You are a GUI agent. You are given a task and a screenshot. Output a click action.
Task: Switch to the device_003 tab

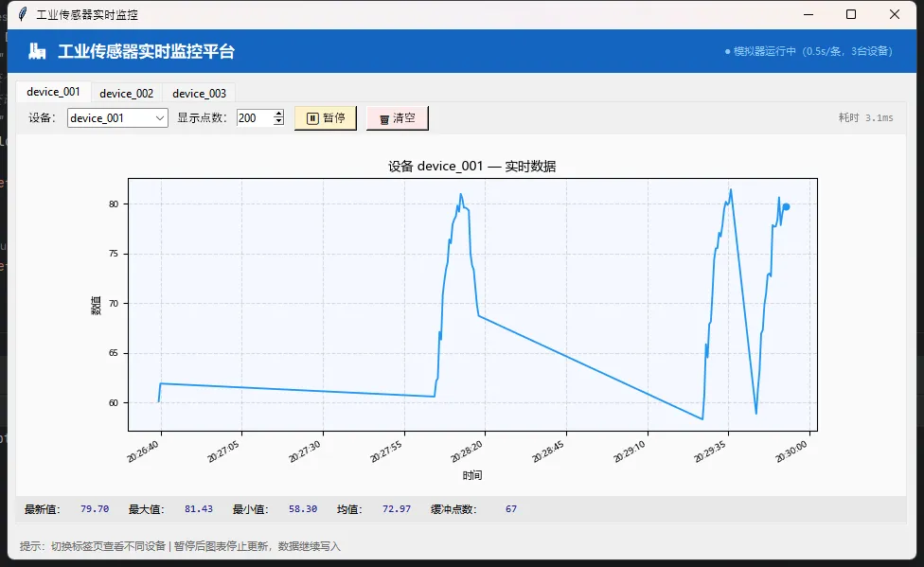pos(199,94)
